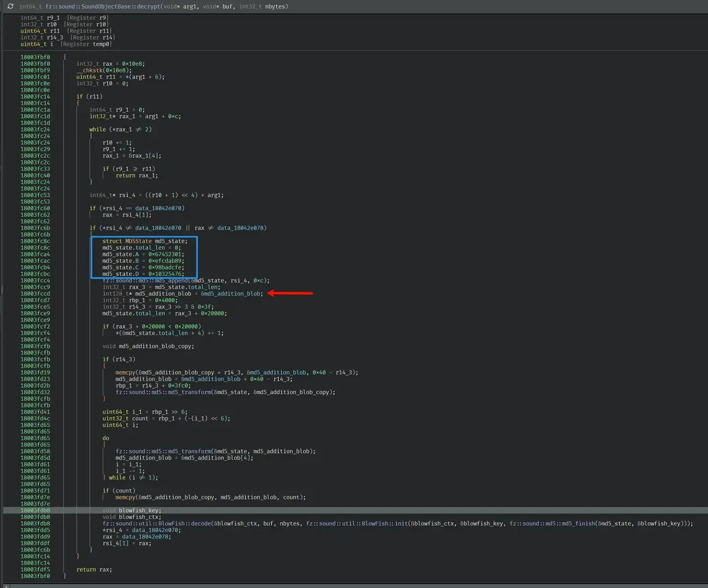Click the 'rsi_4[1] = rax;' statement
The width and height of the screenshot is (708, 588).
click(x=127, y=543)
